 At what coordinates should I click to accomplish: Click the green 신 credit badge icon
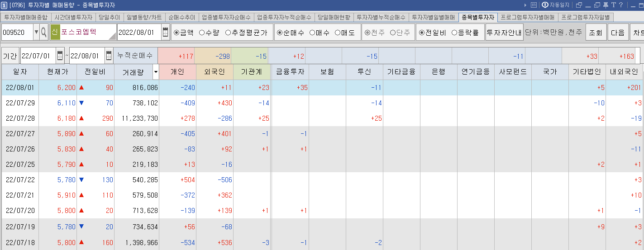(55, 33)
